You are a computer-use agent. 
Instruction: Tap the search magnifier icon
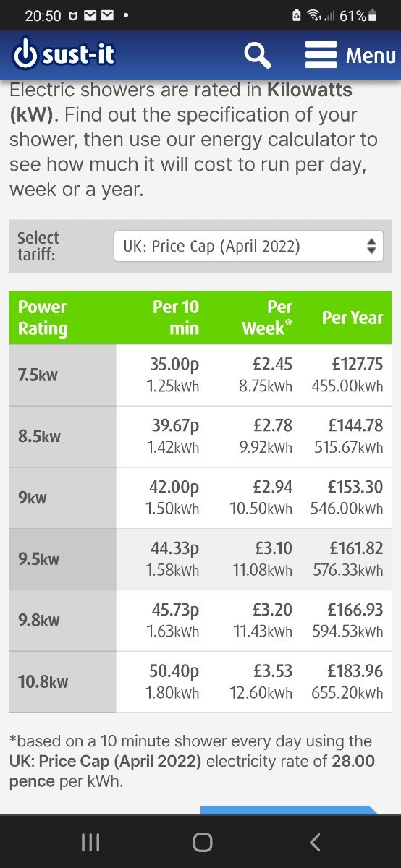[257, 55]
